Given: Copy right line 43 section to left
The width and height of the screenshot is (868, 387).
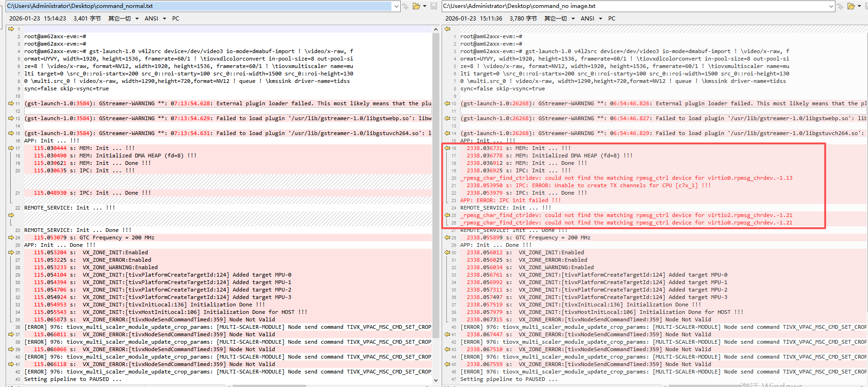Looking at the screenshot, I should [447, 349].
